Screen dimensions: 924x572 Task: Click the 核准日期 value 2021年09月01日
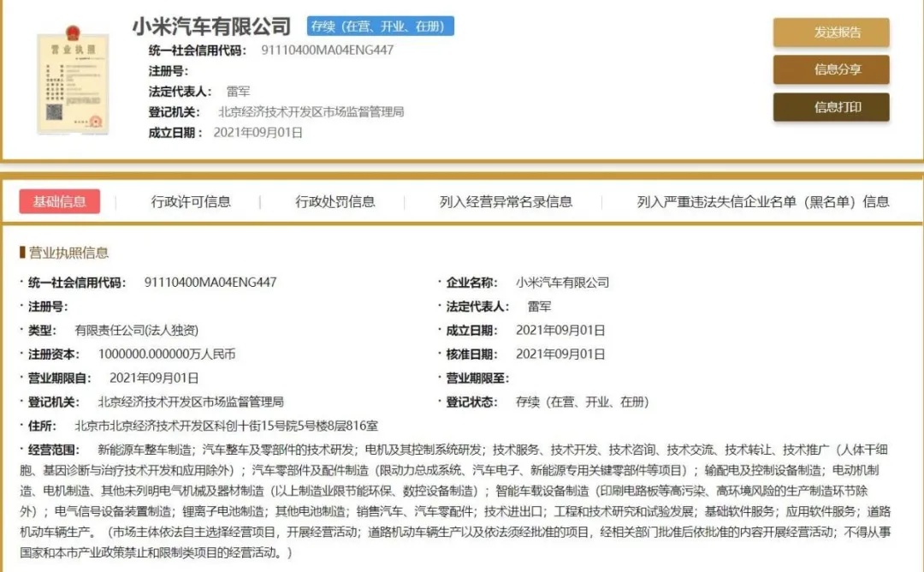click(560, 354)
